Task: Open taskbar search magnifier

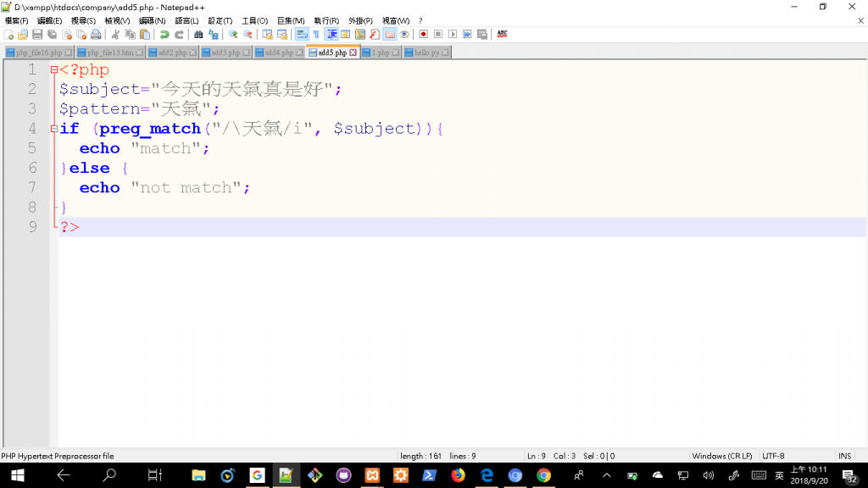Action: [x=109, y=475]
